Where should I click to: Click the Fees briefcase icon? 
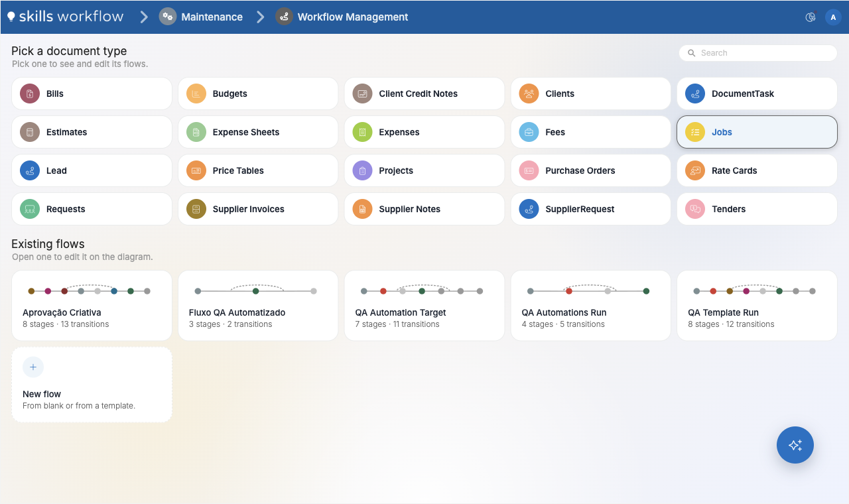(529, 132)
